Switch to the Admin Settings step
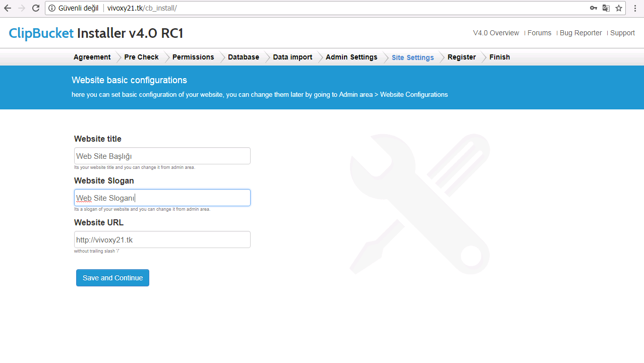The image size is (644, 363). 352,57
